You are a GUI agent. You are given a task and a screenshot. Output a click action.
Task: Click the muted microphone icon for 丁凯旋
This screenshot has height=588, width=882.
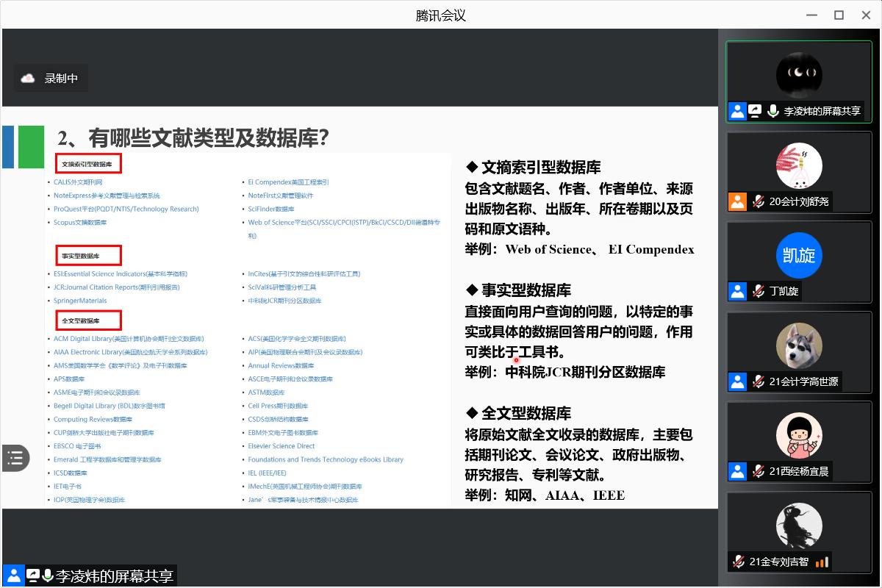[x=759, y=290]
